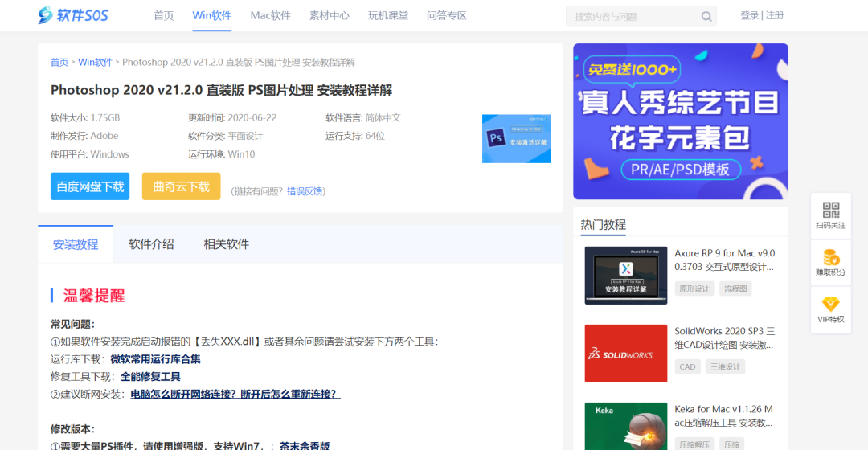Open the 微软常用运行库合集 link
Viewport: 868px width, 450px height.
155,359
